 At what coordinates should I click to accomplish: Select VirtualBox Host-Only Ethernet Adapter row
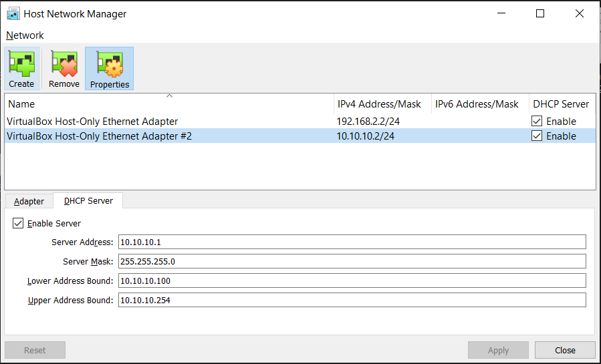coord(300,122)
